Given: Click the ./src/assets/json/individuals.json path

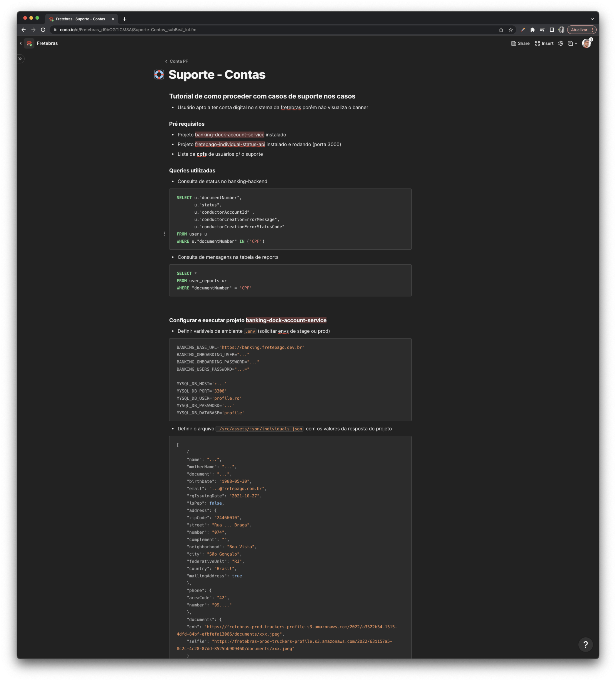Looking at the screenshot, I should point(259,429).
